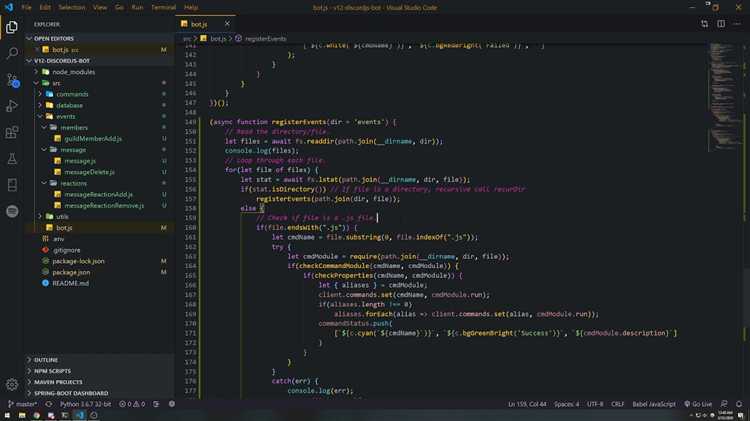Split the editor right
The width and height of the screenshot is (750, 421).
721,24
